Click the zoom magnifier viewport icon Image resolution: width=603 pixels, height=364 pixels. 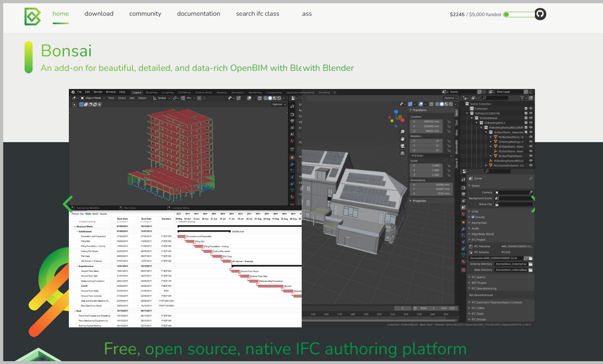click(402, 132)
